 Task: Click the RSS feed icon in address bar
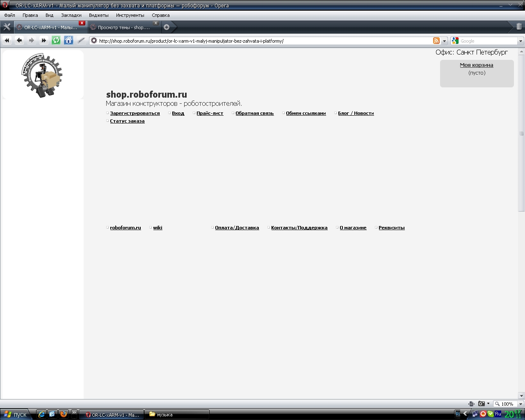[436, 41]
